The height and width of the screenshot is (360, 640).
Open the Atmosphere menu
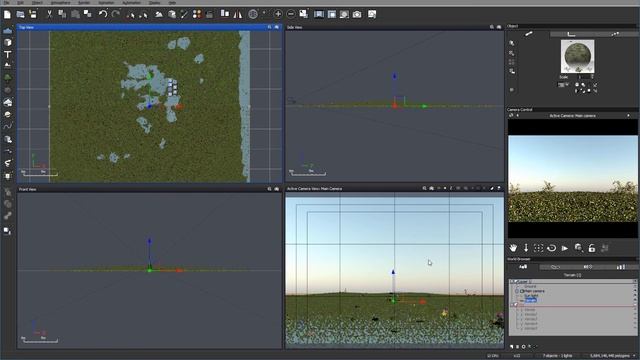pos(60,2)
